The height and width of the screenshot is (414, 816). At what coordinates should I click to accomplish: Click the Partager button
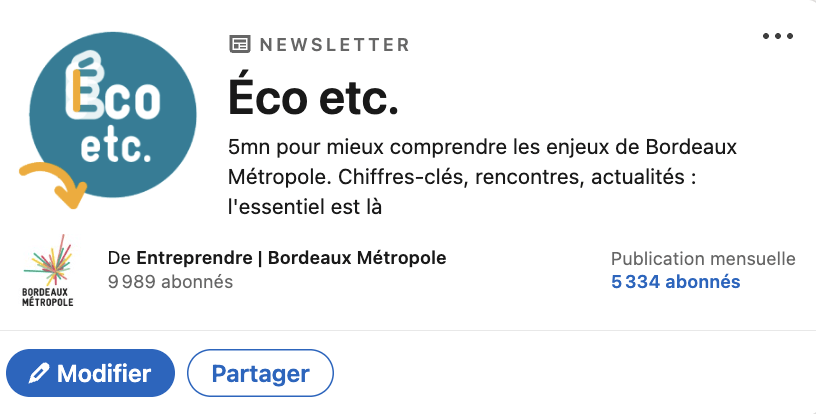260,373
